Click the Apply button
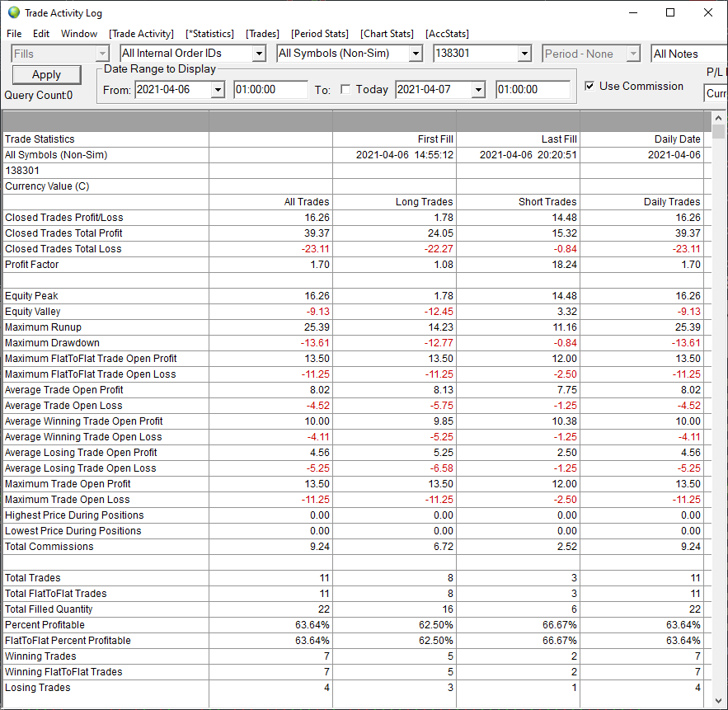728x710 pixels. tap(46, 74)
